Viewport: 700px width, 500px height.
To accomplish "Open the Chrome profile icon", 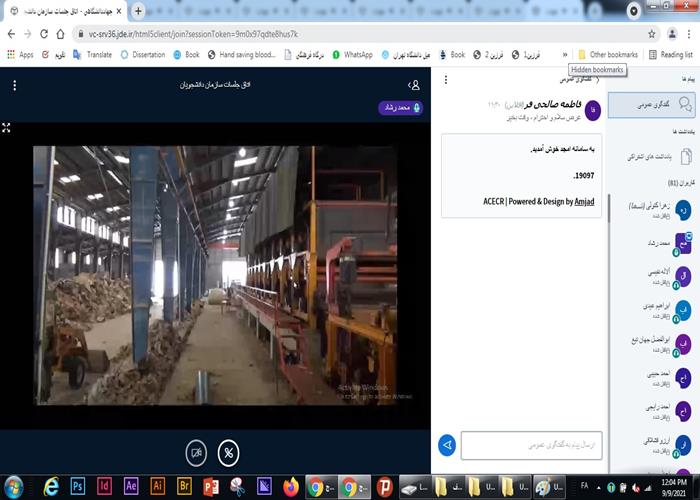I will coord(672,34).
